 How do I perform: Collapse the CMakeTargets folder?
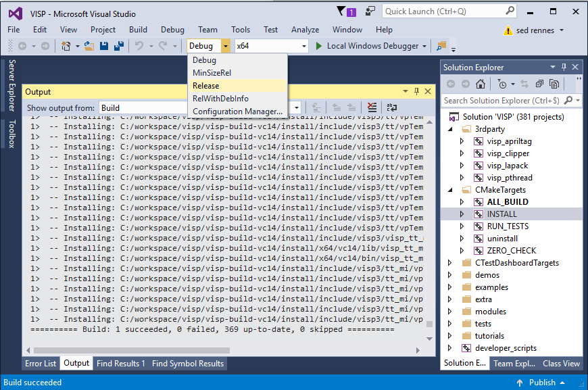tap(450, 190)
